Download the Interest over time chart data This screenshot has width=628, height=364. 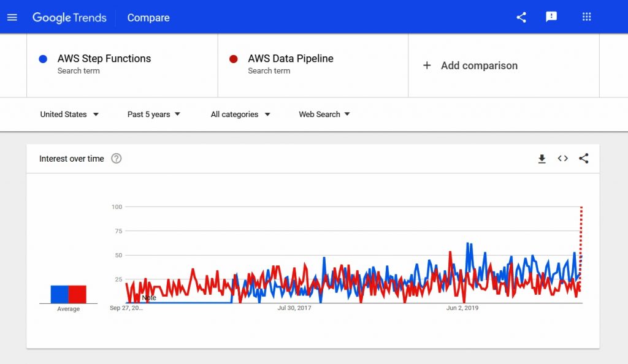[x=542, y=158]
